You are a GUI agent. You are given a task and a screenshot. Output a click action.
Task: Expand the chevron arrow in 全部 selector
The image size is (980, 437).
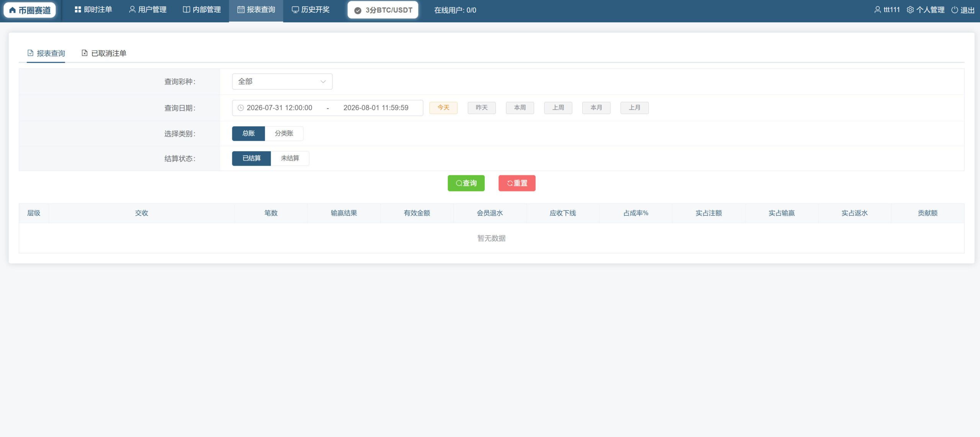coord(323,82)
